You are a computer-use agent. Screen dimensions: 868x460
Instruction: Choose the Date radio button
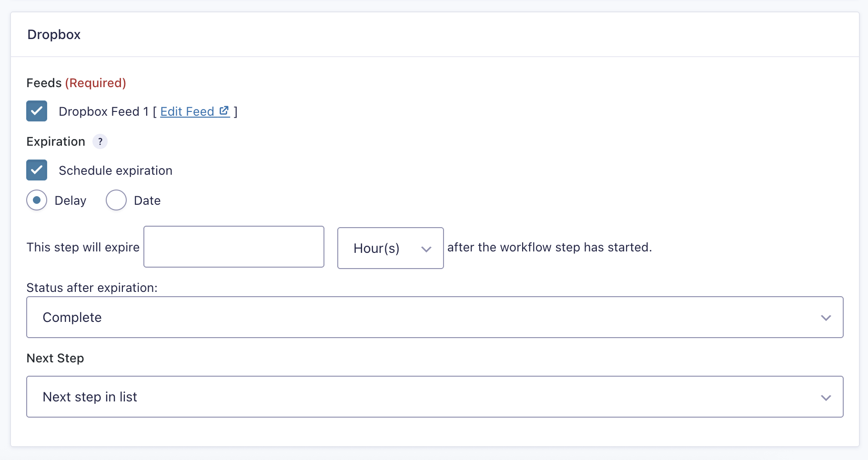tap(116, 200)
